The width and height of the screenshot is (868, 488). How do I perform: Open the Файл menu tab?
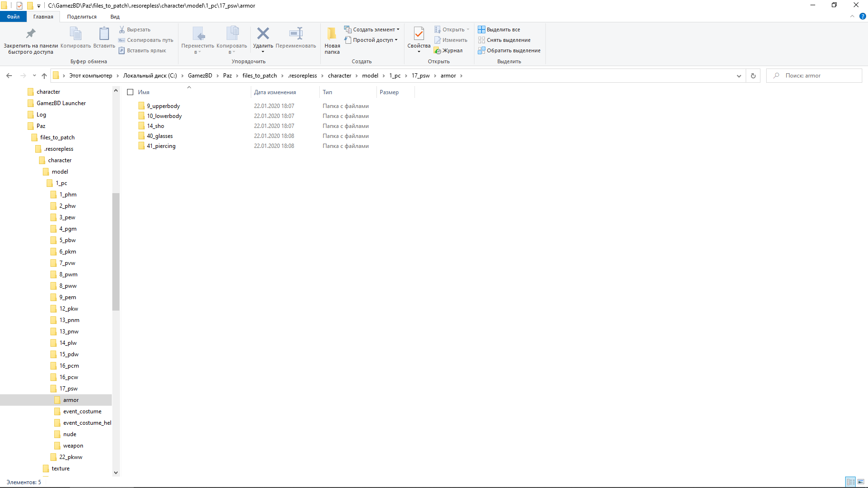click(x=13, y=17)
